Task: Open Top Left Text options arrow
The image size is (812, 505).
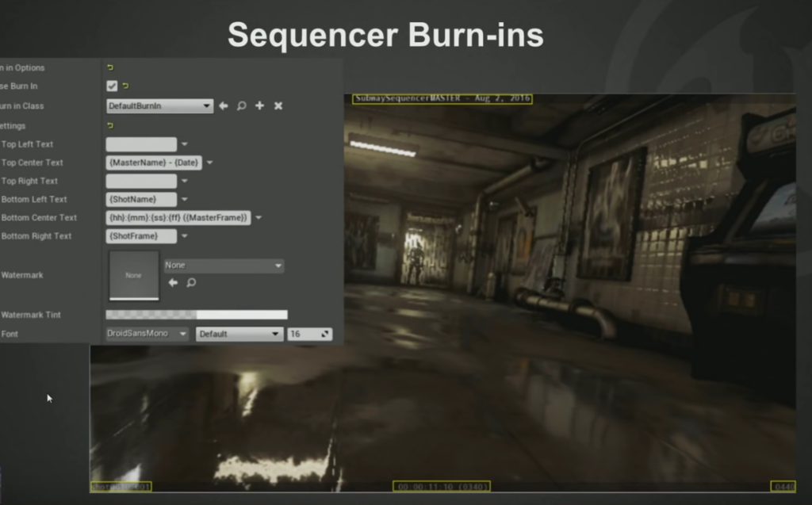Action: [184, 144]
